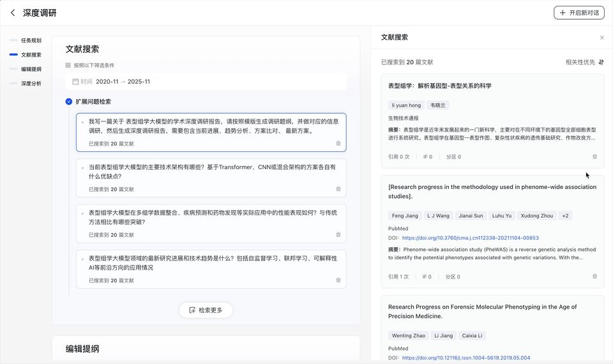Close the 文献搜索 side panel
This screenshot has height=364, width=613.
tap(602, 38)
